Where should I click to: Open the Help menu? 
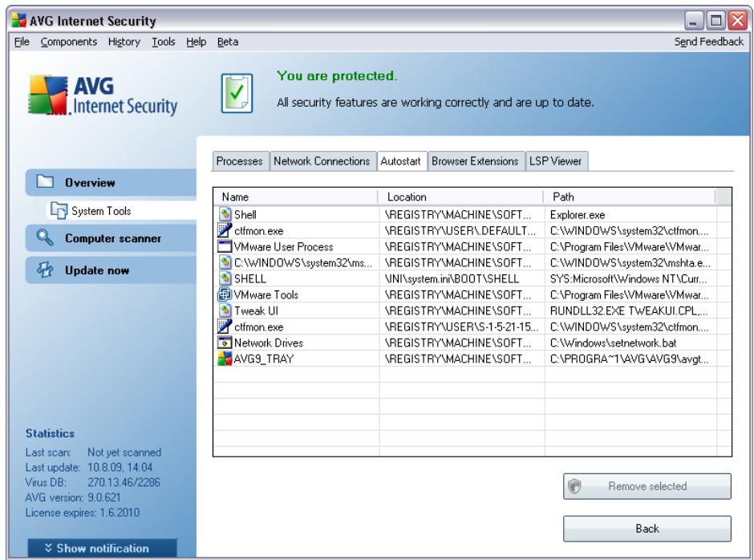pyautogui.click(x=197, y=42)
